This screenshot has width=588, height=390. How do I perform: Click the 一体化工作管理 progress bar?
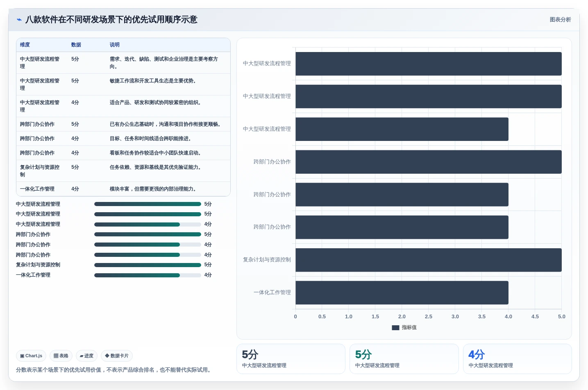click(x=148, y=275)
